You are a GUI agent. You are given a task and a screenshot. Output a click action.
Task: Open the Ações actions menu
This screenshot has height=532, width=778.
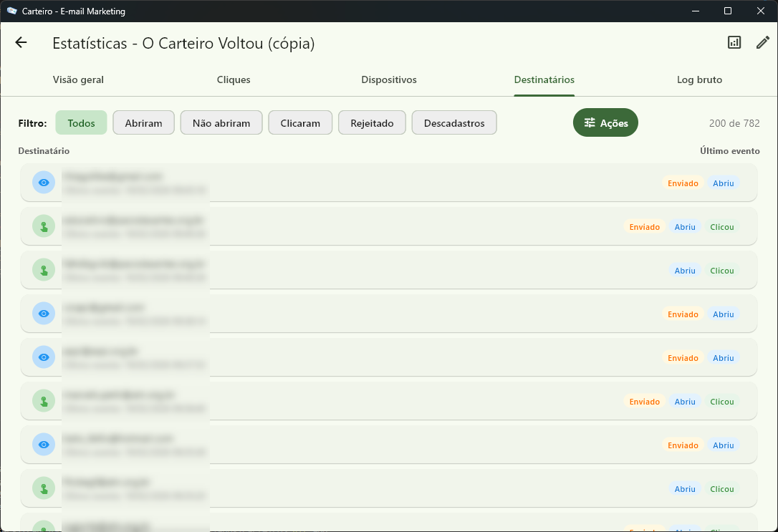[x=605, y=123]
